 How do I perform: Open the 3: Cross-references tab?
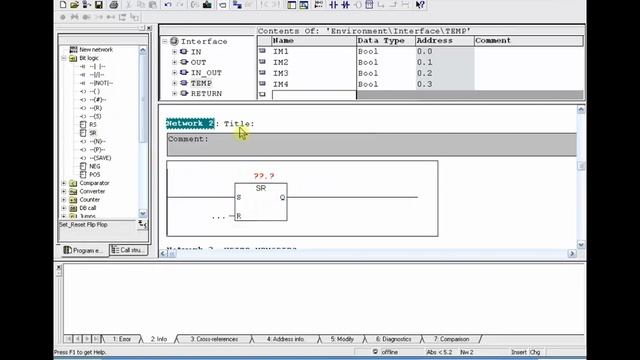[x=214, y=339]
